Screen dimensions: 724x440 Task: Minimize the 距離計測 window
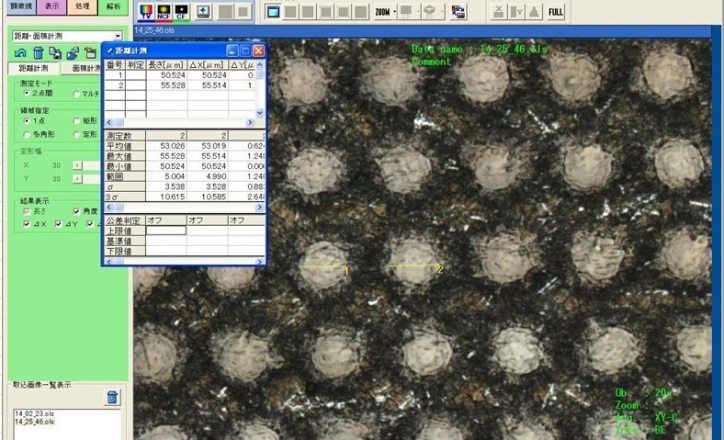(232, 50)
